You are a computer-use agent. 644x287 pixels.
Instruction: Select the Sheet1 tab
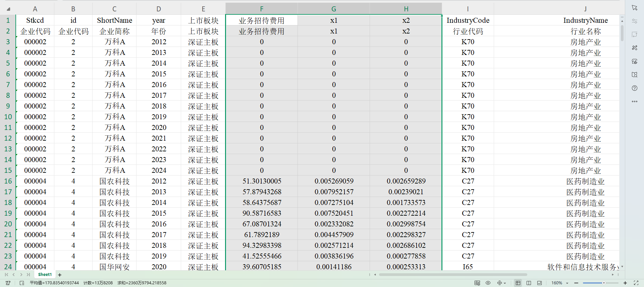click(x=45, y=275)
